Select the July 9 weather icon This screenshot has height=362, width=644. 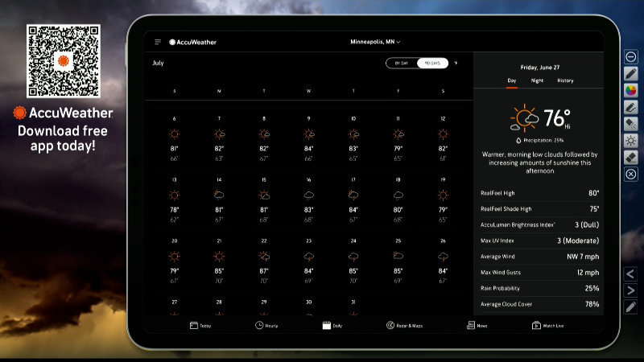click(x=308, y=134)
